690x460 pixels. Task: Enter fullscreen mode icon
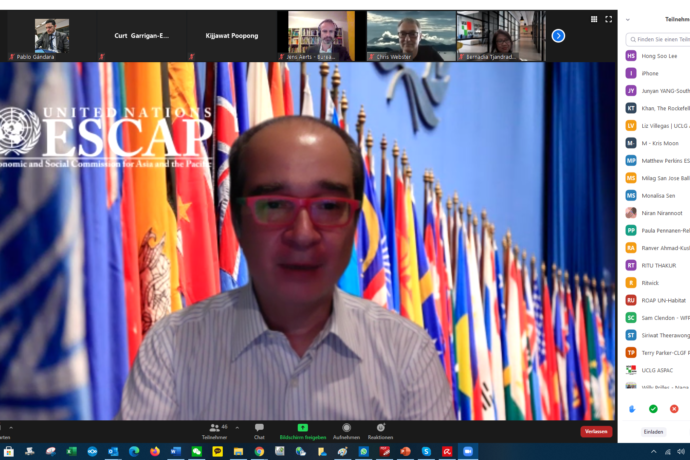[x=609, y=19]
